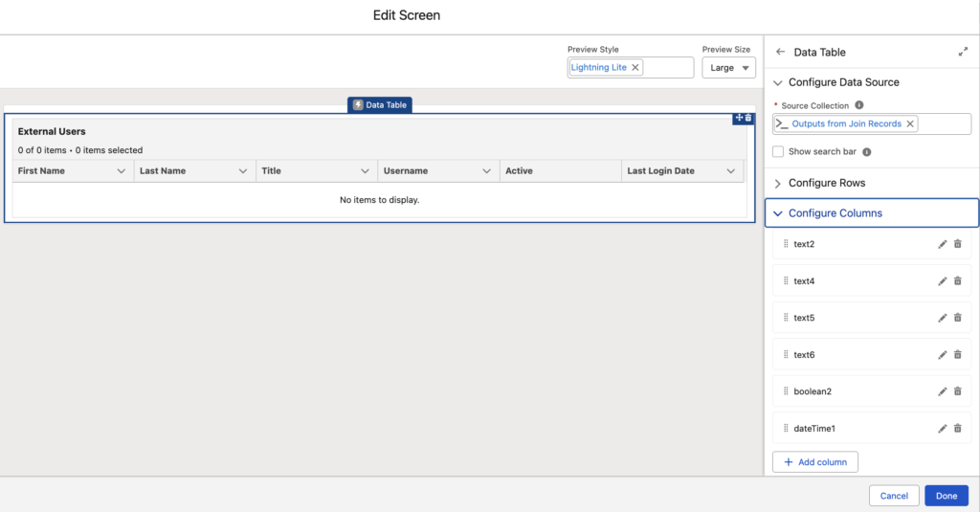Click the drag handle on the text5 column
980x512 pixels.
tap(786, 318)
